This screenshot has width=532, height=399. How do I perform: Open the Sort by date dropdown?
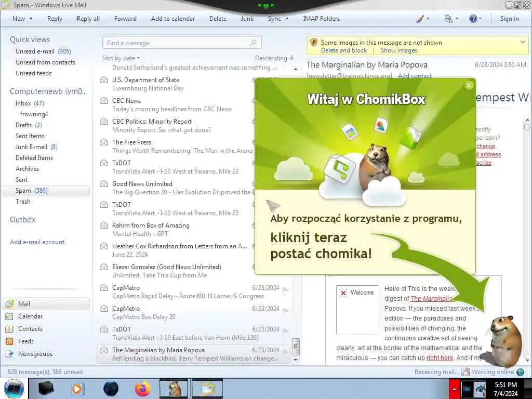pyautogui.click(x=121, y=58)
